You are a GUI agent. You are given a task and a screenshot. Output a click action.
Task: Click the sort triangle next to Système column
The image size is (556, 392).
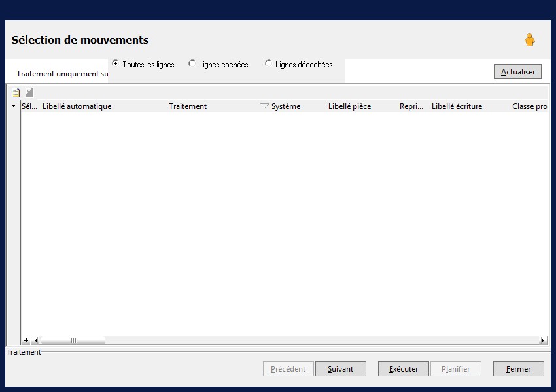(x=264, y=106)
